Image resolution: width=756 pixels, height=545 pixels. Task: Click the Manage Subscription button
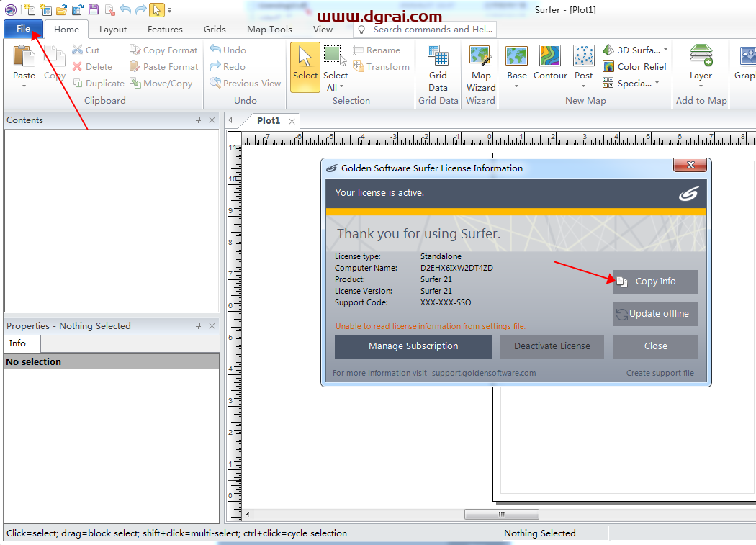tap(413, 346)
